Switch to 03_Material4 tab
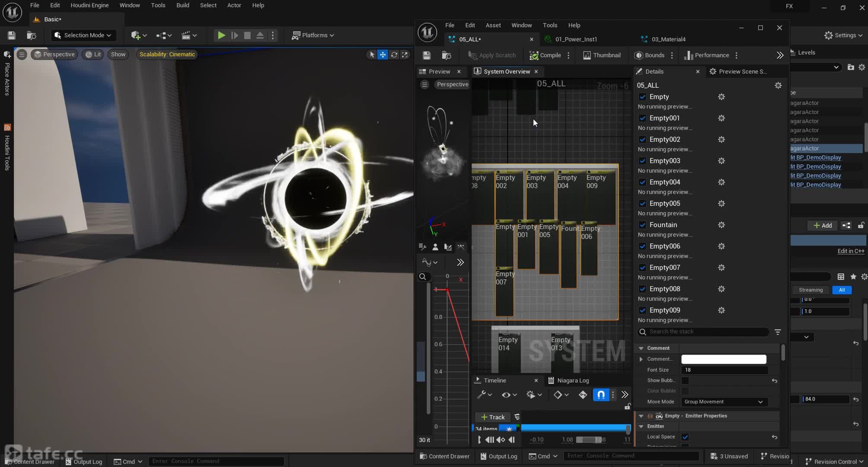This screenshot has height=467, width=868. coord(668,39)
